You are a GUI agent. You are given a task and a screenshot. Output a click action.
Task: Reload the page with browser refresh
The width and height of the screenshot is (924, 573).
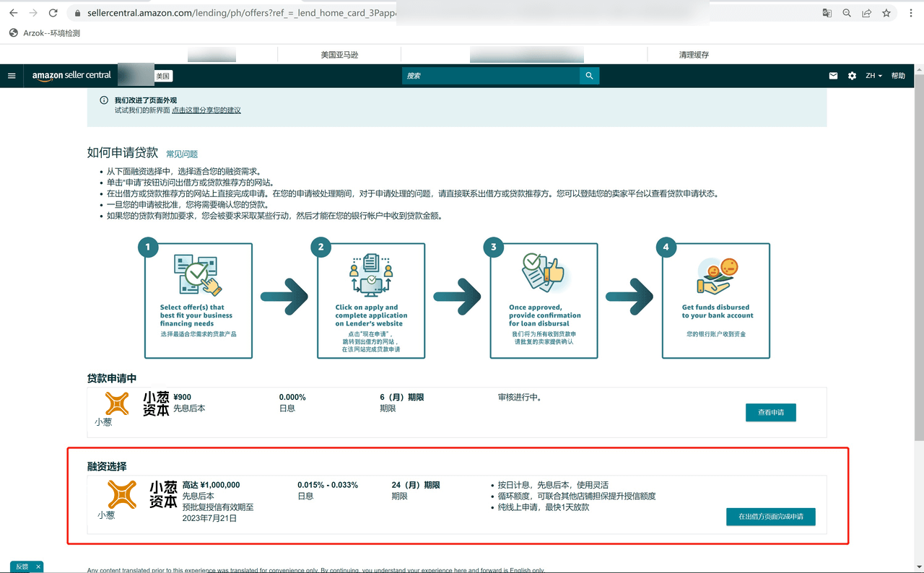click(x=53, y=13)
